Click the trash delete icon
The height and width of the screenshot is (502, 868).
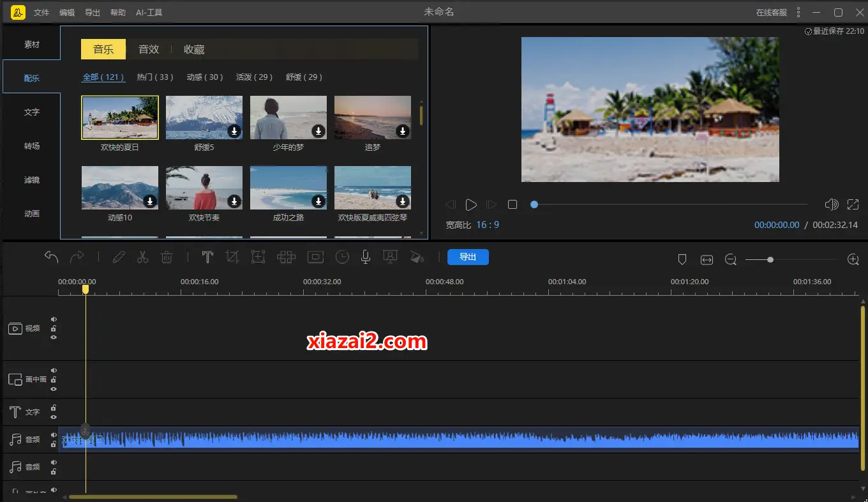click(167, 257)
